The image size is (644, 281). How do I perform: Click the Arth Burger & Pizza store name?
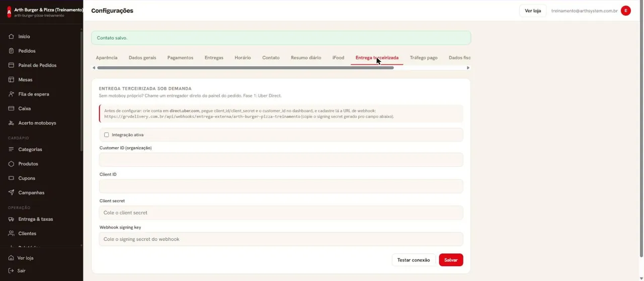coord(48,10)
